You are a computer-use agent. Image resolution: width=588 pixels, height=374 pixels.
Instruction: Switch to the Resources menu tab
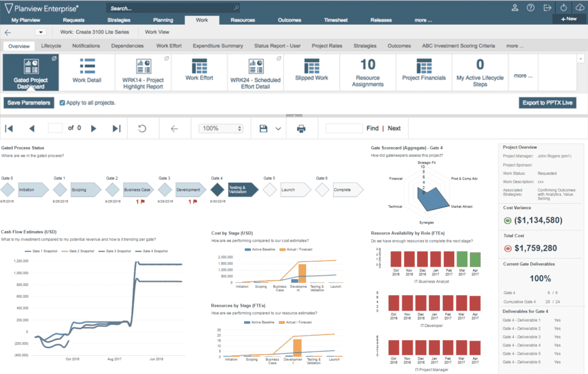tap(242, 20)
